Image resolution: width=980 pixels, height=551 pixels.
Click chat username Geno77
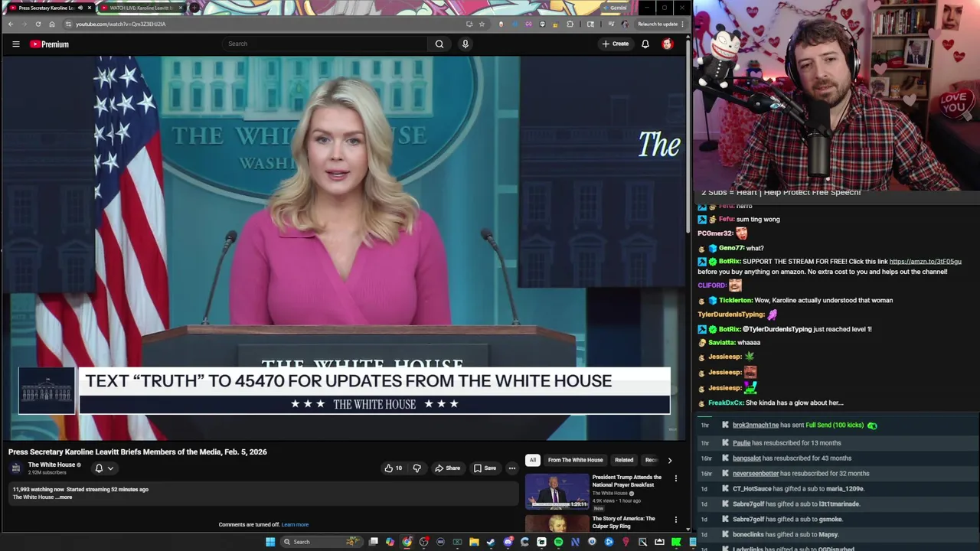pyautogui.click(x=730, y=249)
